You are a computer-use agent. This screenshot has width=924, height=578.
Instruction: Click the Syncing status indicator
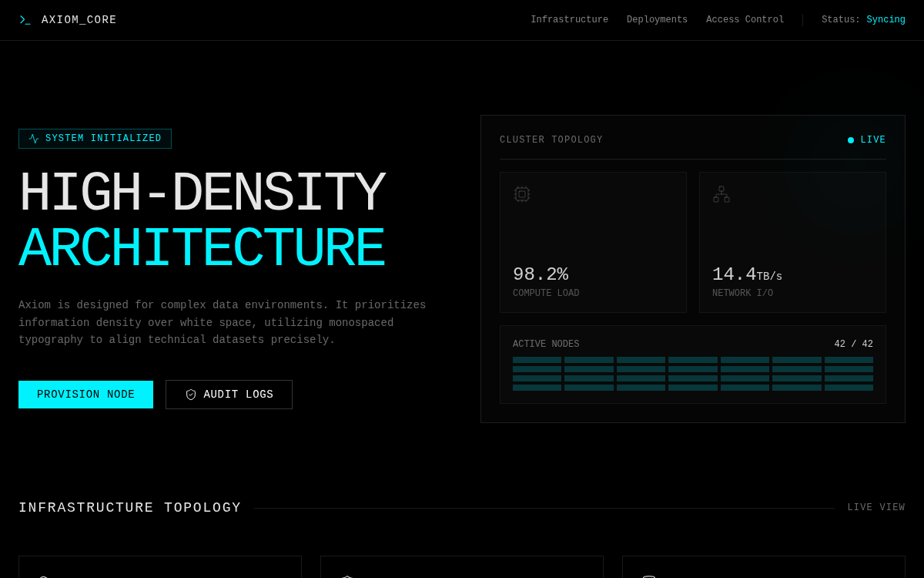pyautogui.click(x=885, y=20)
